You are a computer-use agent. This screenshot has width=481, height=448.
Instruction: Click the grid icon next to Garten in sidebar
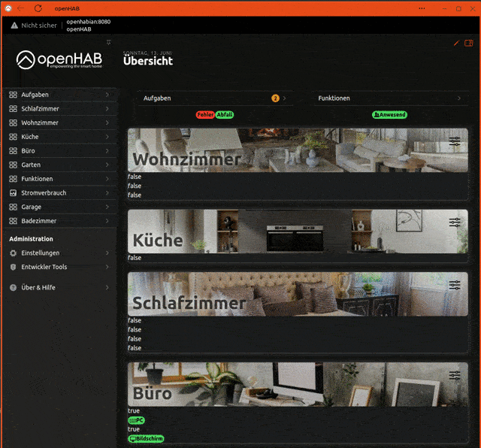(x=14, y=165)
